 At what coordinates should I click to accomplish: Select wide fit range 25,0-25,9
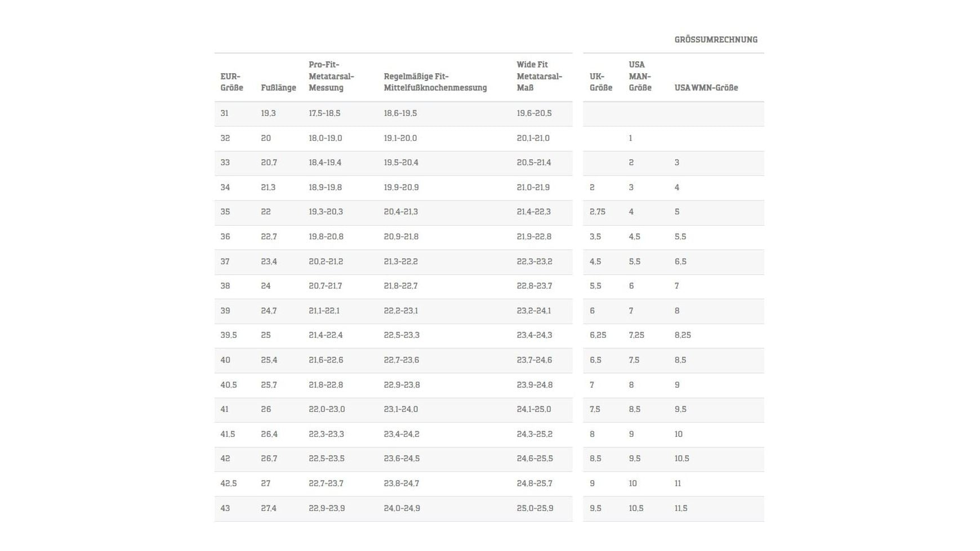point(534,508)
